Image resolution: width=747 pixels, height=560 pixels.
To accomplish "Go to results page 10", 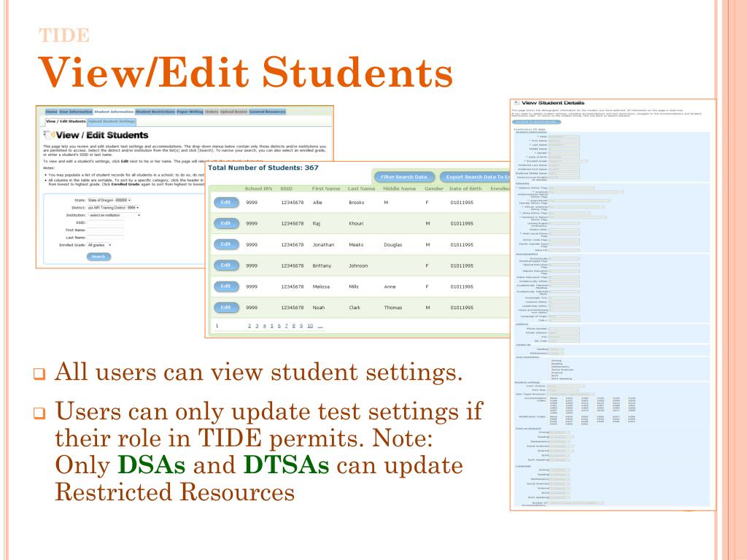I will click(x=310, y=326).
